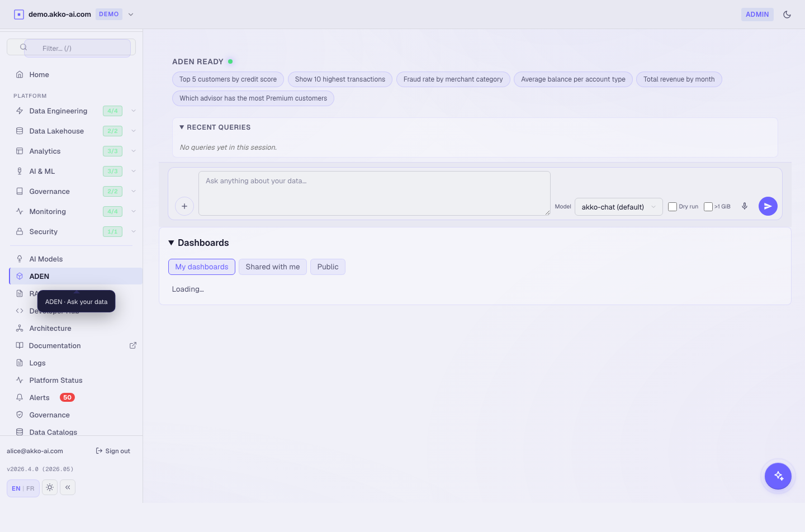This screenshot has height=532, width=805.
Task: Click the Platform Status pulse icon
Action: point(20,380)
